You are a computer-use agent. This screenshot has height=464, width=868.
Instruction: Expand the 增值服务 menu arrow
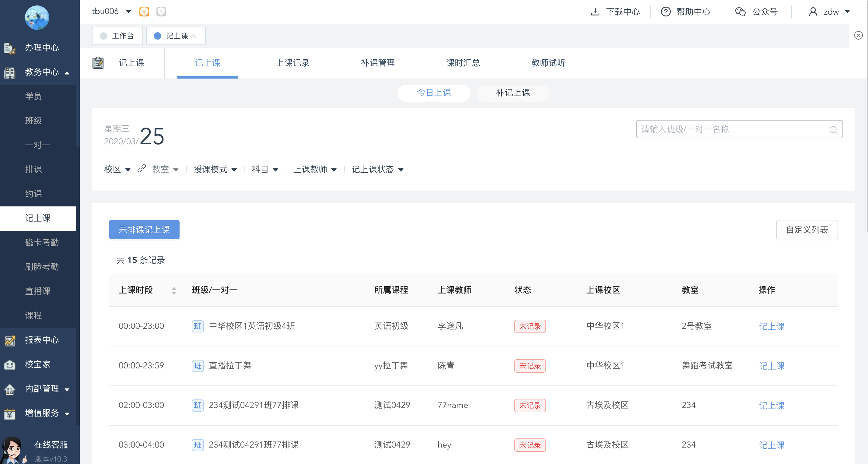[67, 414]
